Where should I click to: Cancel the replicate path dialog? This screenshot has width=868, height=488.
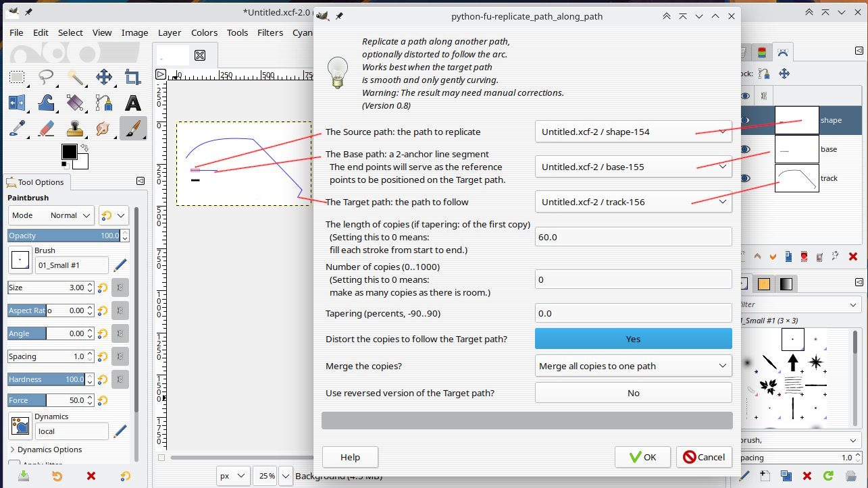(704, 457)
